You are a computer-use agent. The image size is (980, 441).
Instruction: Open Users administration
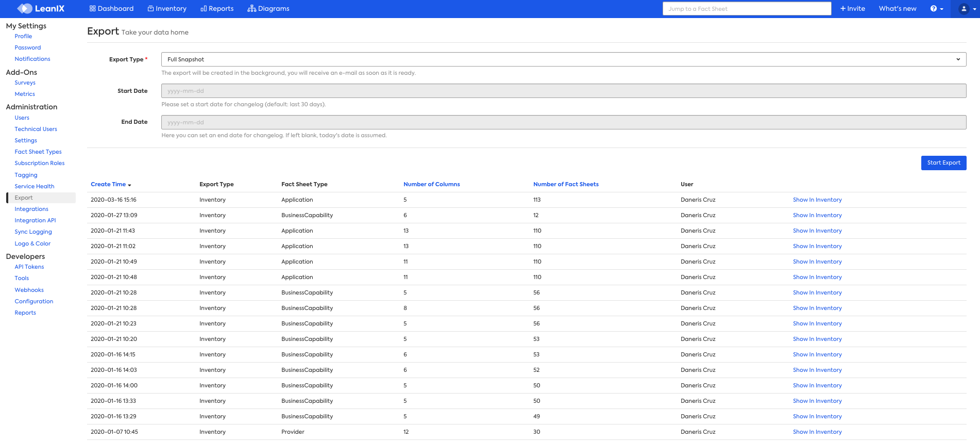(22, 118)
